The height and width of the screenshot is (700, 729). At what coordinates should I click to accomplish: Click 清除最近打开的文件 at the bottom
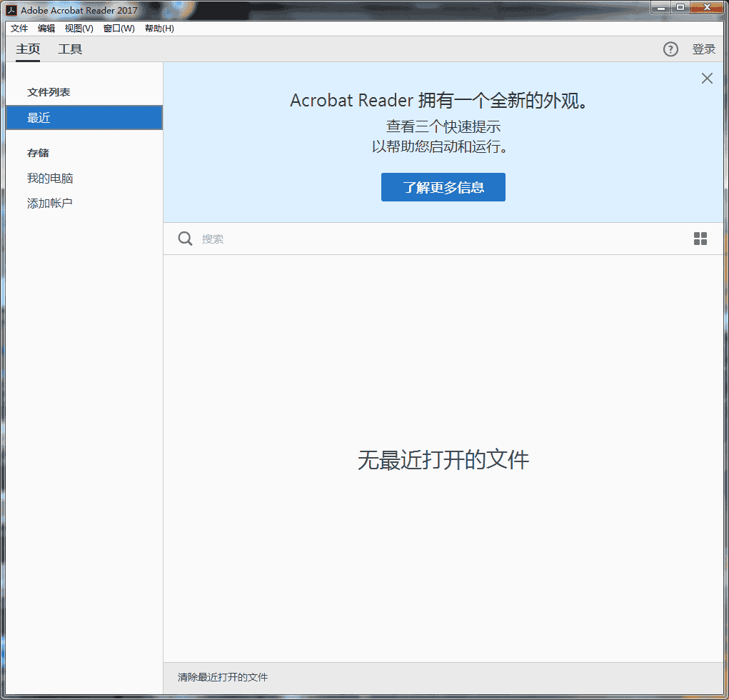coord(223,677)
